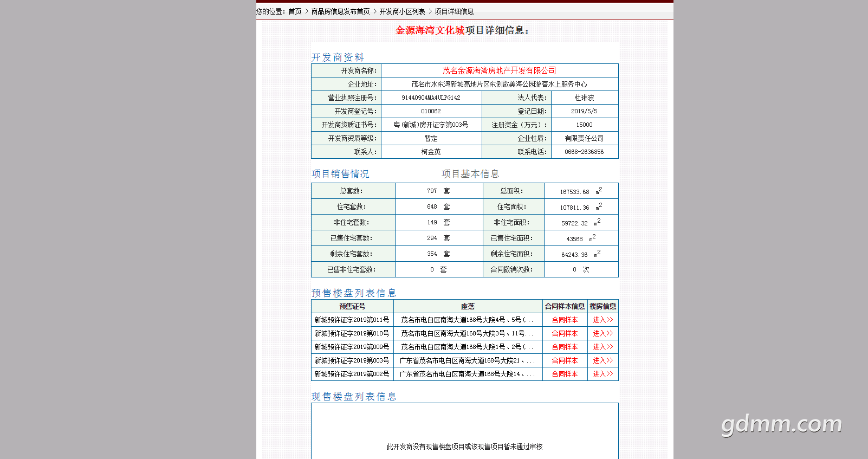This screenshot has height=459, width=868.
Task: Click address 大院14 row
Action: click(468, 374)
